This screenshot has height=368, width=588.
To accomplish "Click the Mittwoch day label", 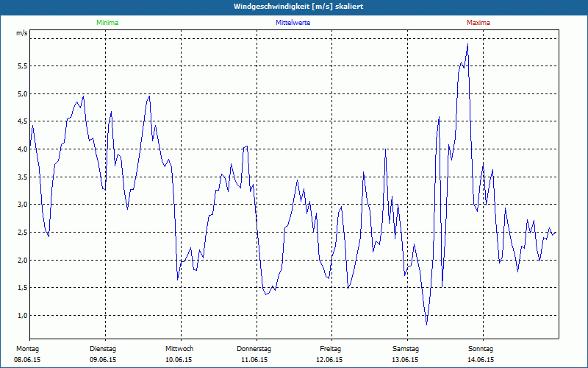I will click(x=179, y=349).
